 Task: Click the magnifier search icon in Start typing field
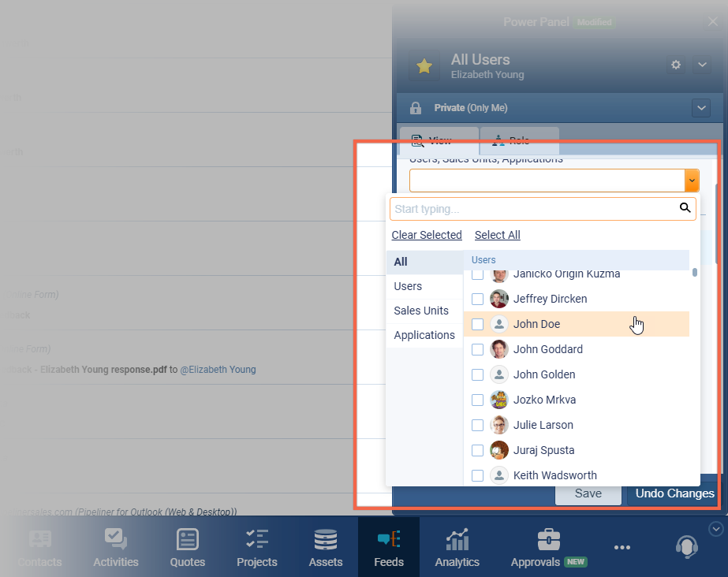685,208
